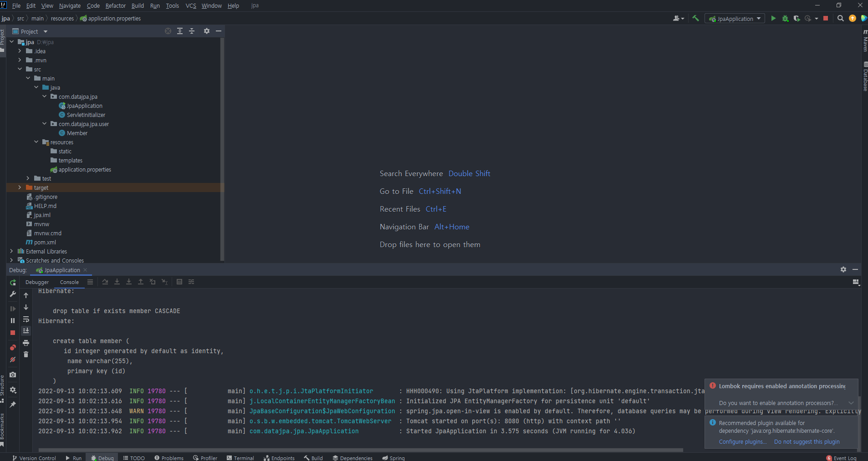Stop the debug session red square
The image size is (868, 461).
click(13, 333)
